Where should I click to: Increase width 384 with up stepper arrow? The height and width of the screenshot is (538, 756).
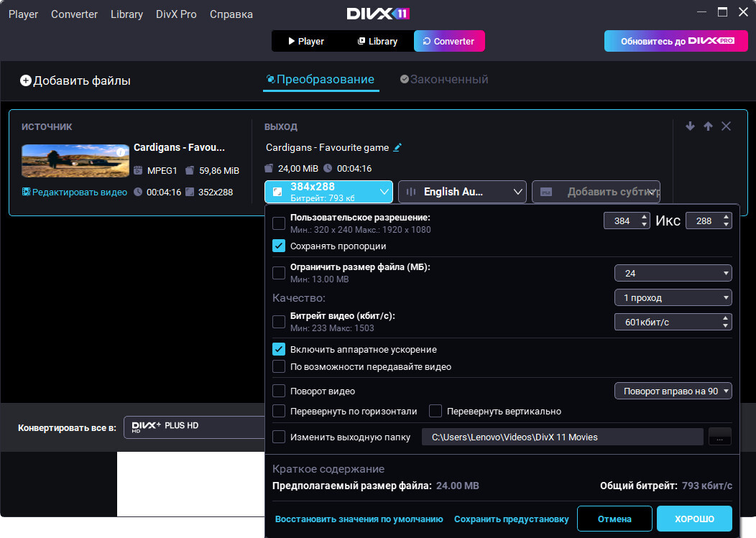click(x=644, y=217)
